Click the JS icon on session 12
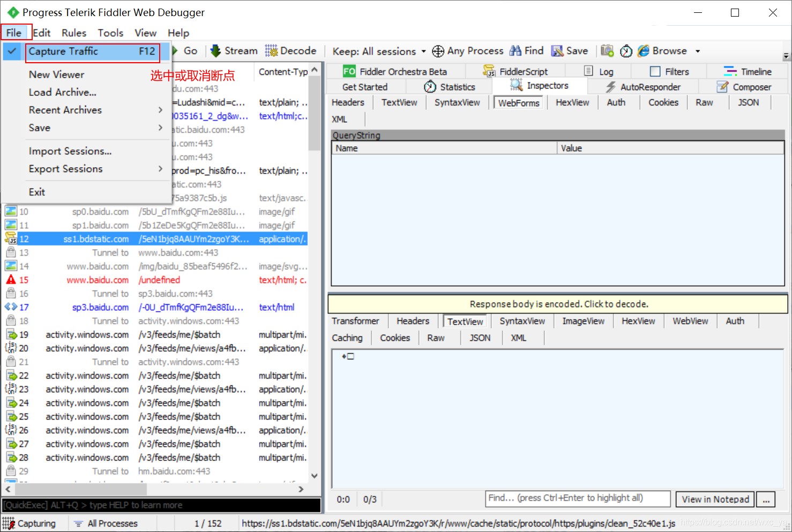This screenshot has width=792, height=532. coord(11,239)
